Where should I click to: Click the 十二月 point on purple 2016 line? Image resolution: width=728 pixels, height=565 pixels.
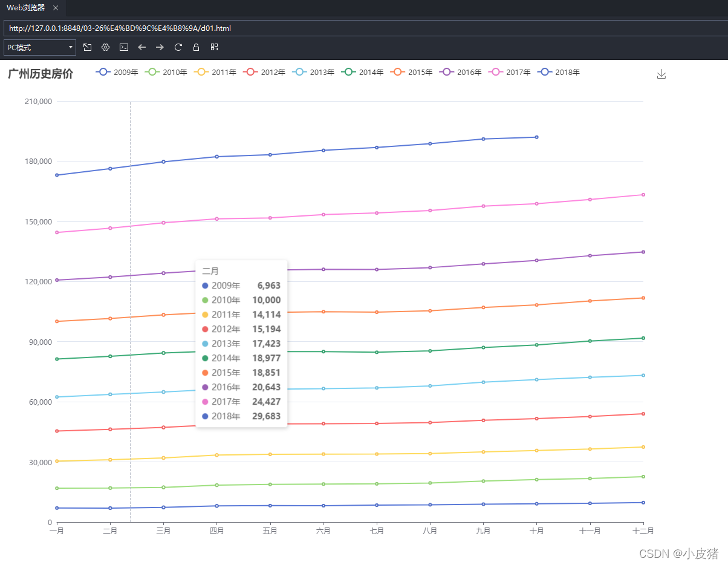(643, 252)
